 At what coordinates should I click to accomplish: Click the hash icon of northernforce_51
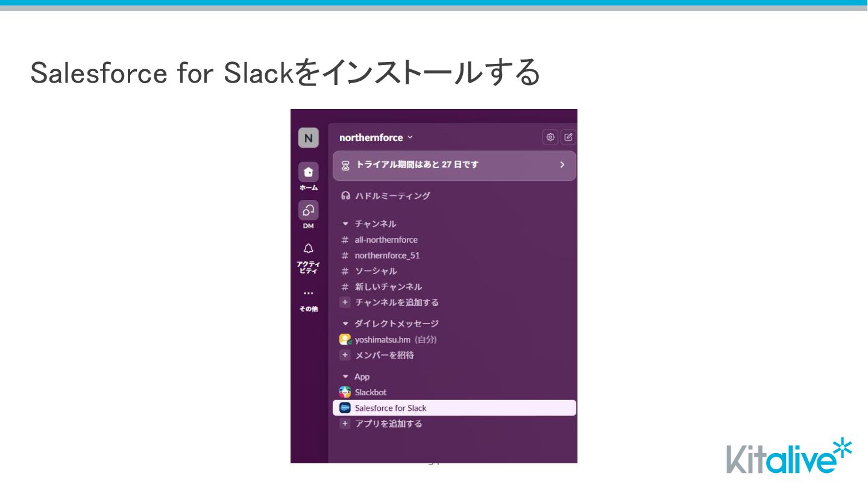345,255
